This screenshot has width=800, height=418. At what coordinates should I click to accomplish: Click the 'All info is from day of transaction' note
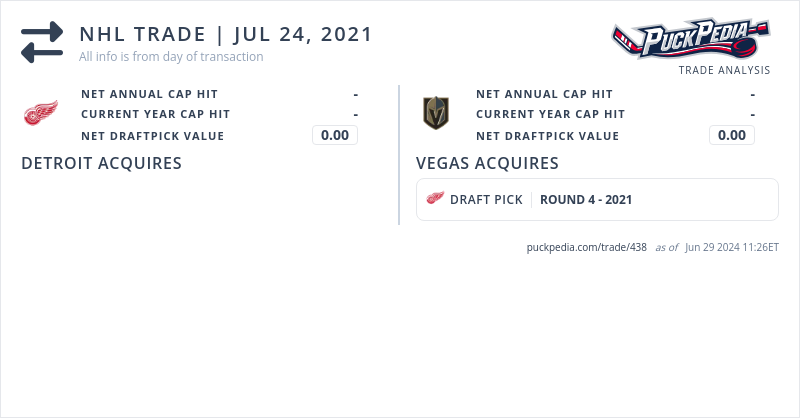click(x=171, y=57)
